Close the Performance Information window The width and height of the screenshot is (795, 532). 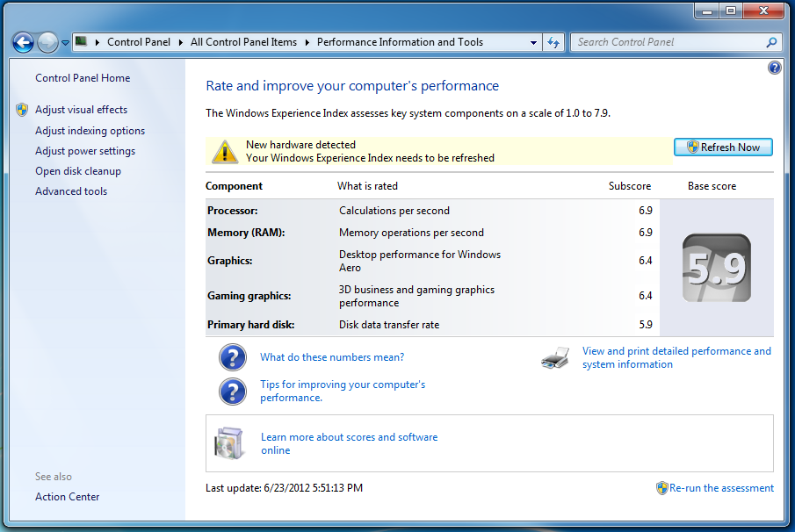pyautogui.click(x=764, y=11)
